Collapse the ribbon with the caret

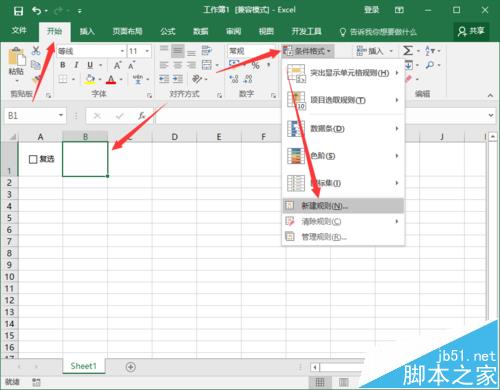(490, 95)
